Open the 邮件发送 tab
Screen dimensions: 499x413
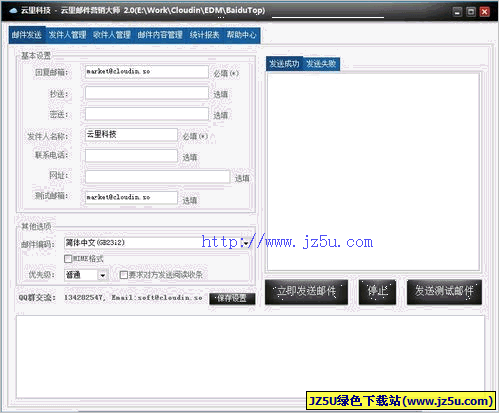coord(27,35)
